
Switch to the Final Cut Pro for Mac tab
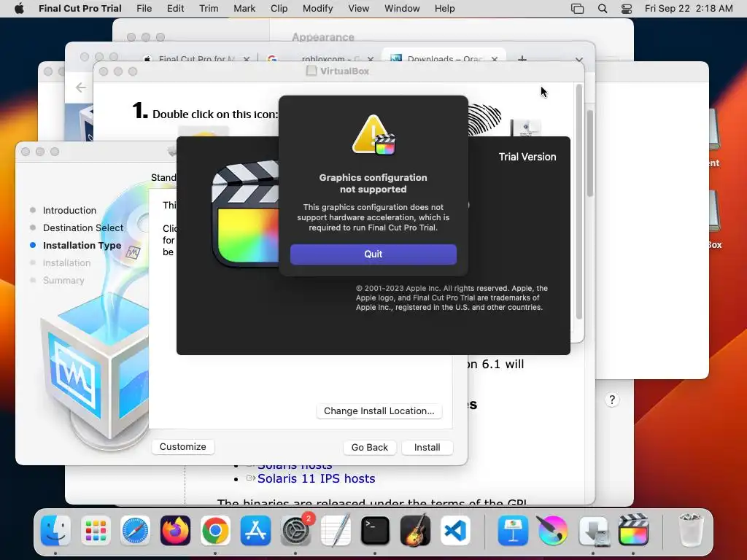[x=197, y=59]
